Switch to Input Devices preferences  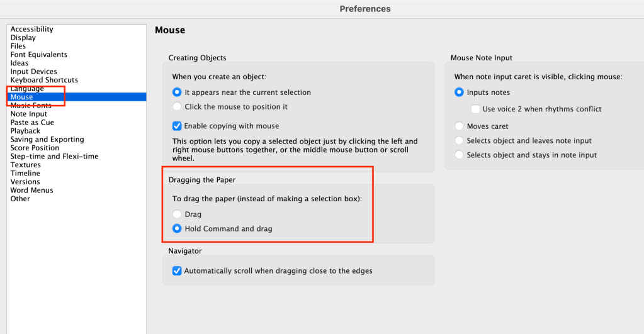pyautogui.click(x=33, y=72)
